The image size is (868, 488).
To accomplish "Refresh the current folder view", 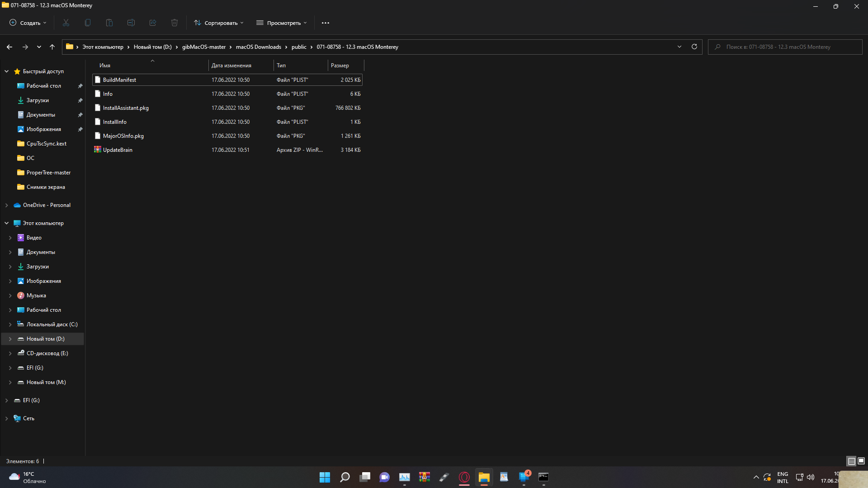I will 694,47.
